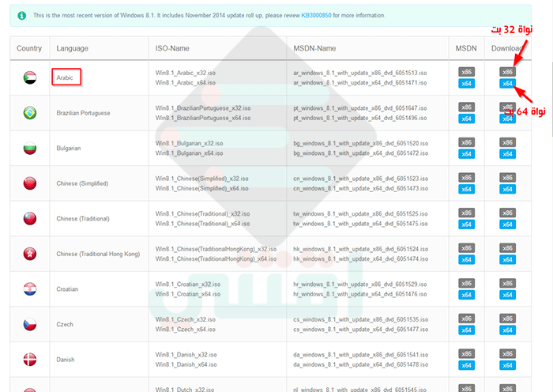Screen dimensions: 553x392
Task: Open MSDN x64 entry for Croatian
Action: (x=467, y=295)
